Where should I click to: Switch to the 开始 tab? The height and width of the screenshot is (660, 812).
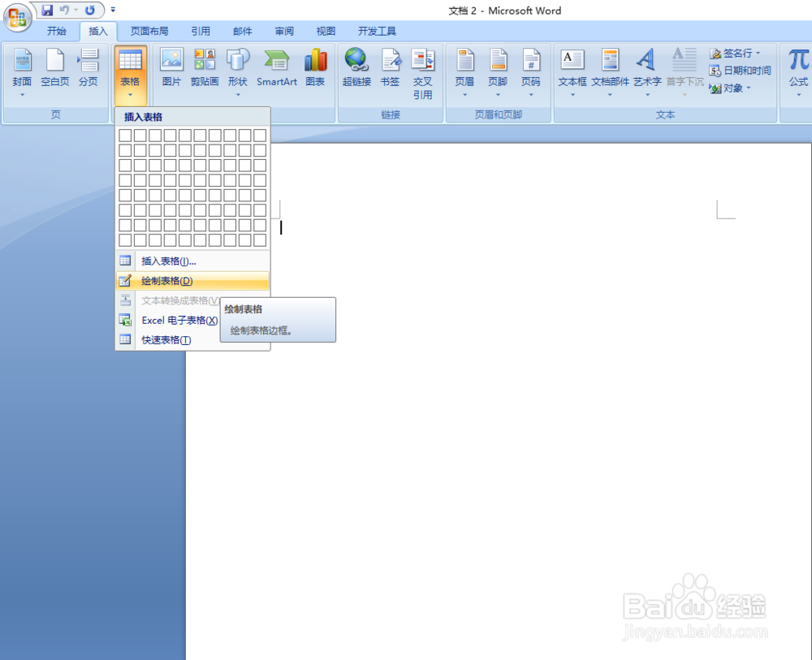pyautogui.click(x=57, y=31)
